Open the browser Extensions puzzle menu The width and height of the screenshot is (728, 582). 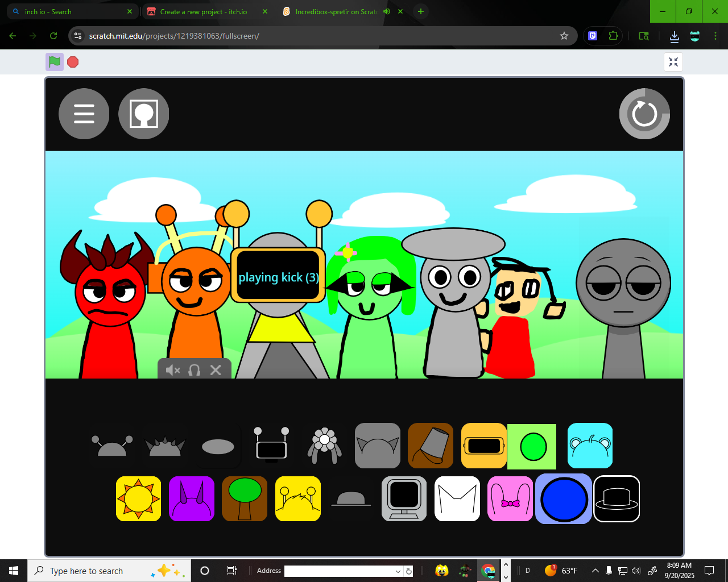click(613, 36)
